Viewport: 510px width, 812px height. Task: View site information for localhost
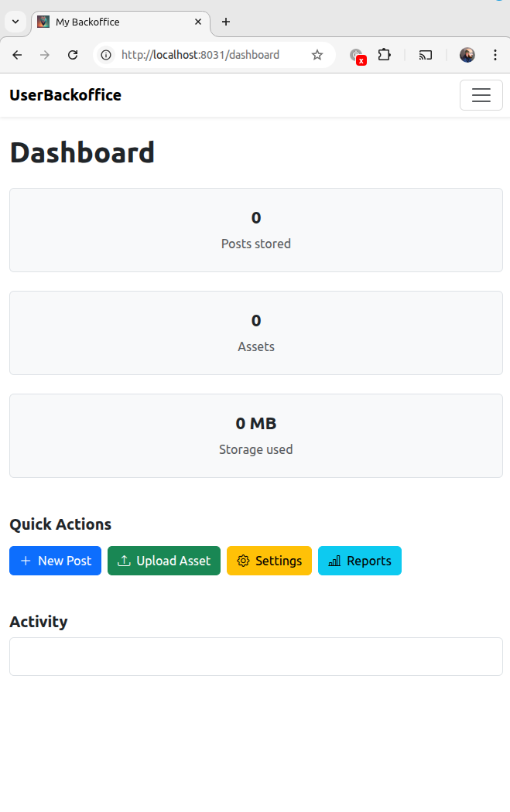107,55
